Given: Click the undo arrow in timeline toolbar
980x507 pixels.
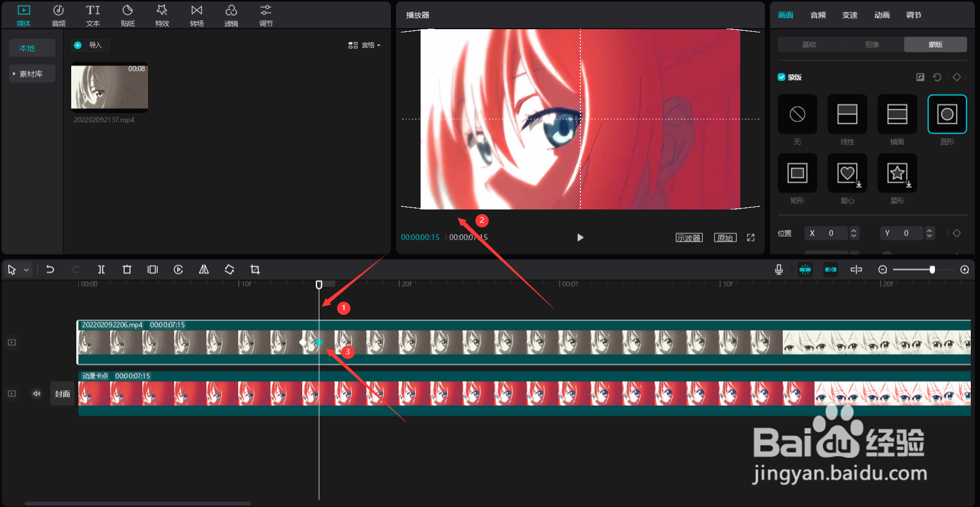Looking at the screenshot, I should click(50, 269).
